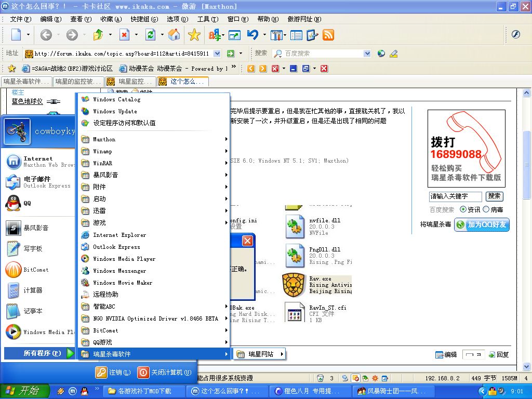
Task: Click the globe search icon beside search box
Action: coord(381,54)
